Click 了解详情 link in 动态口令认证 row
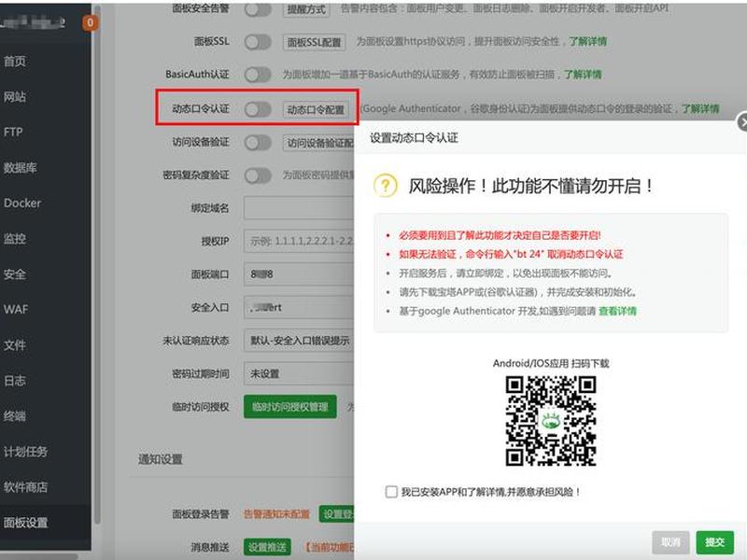This screenshot has width=747, height=560. [x=699, y=108]
